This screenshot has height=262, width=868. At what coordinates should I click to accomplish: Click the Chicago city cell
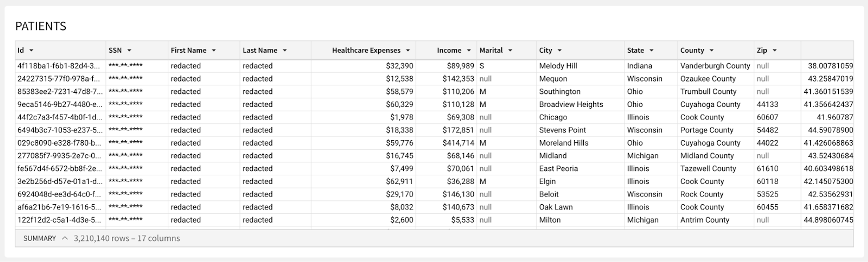(580, 117)
